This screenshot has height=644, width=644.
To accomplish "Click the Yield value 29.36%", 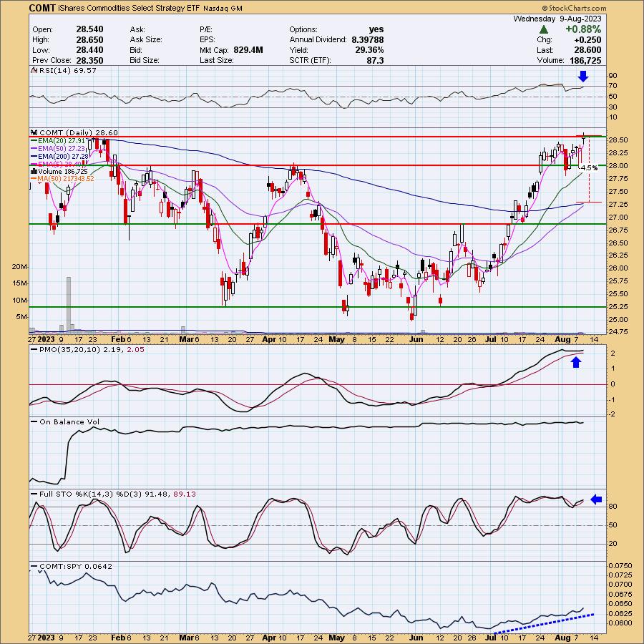I will [370, 49].
